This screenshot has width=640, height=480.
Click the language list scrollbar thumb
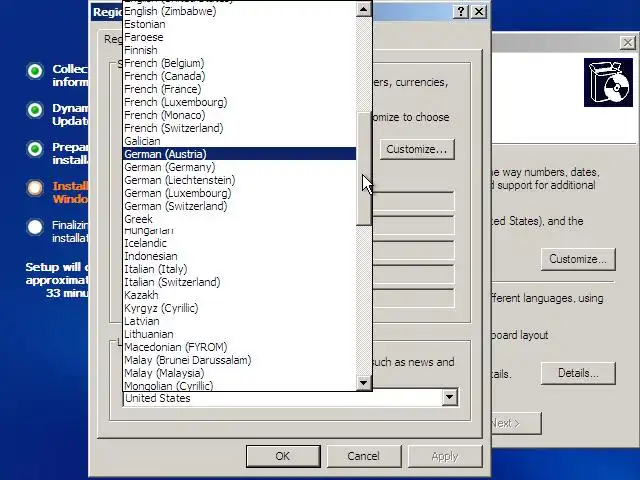363,169
